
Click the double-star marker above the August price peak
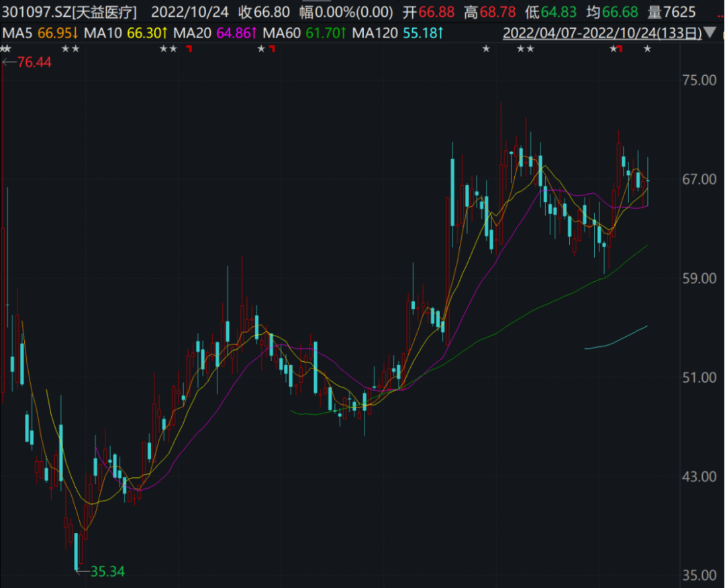coord(525,49)
